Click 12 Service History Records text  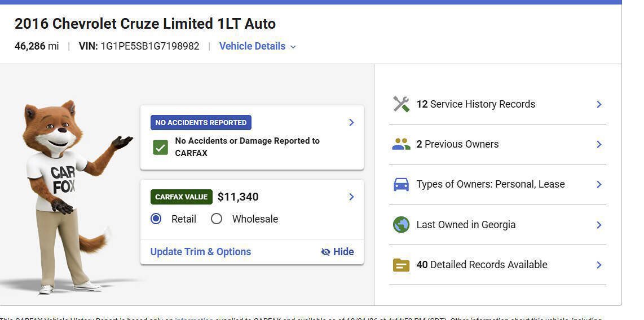(x=475, y=104)
